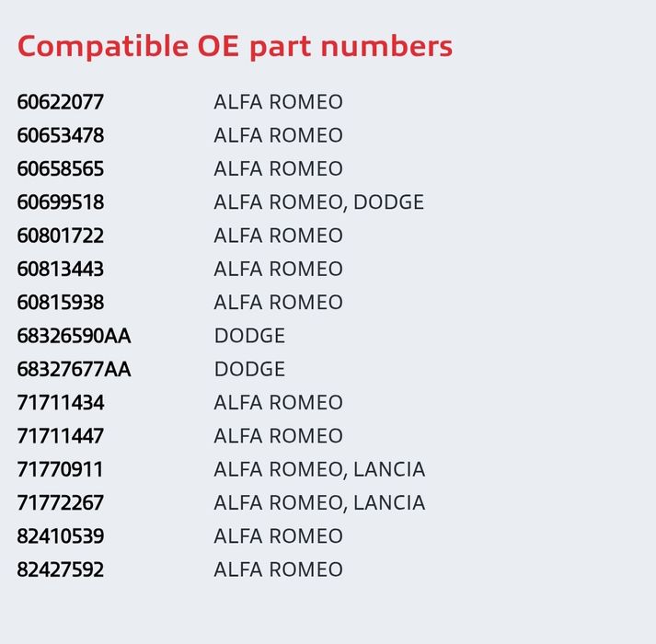Select part number 60699518
This screenshot has height=644, width=656.
60,202
